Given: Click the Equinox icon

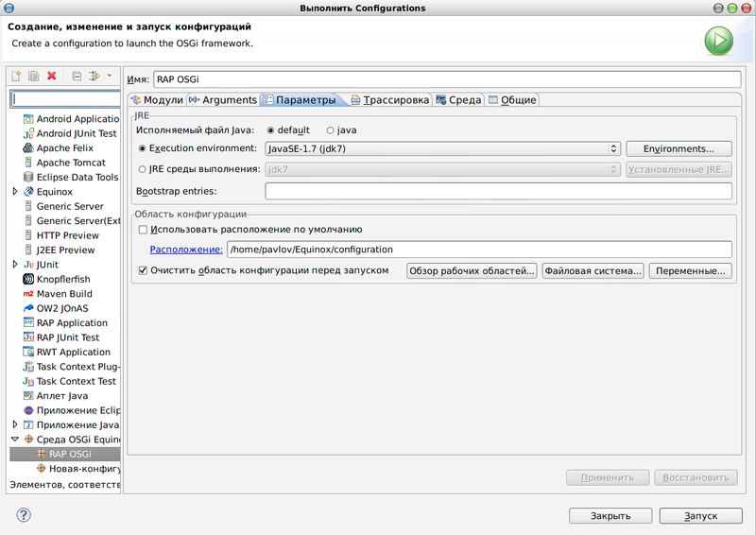Looking at the screenshot, I should click(x=28, y=192).
